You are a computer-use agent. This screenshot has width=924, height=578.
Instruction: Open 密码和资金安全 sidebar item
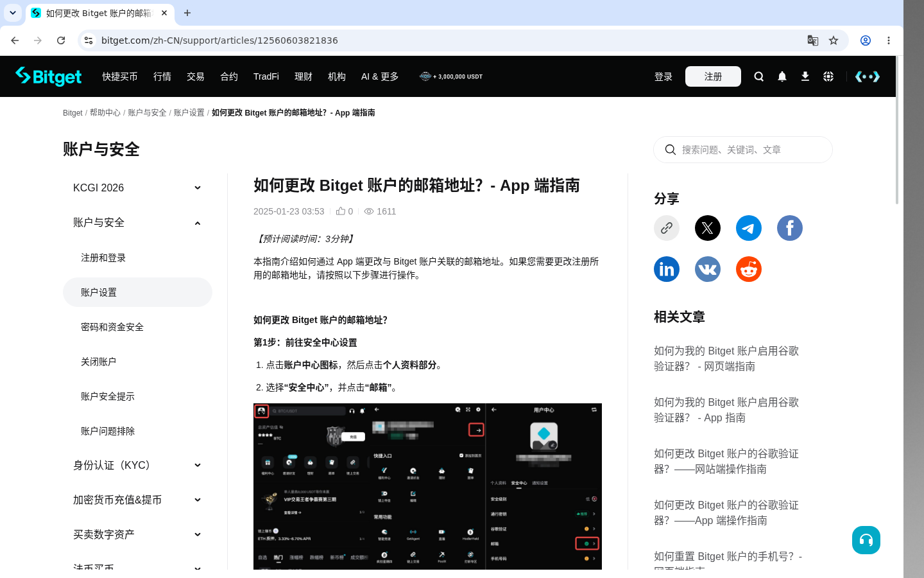pyautogui.click(x=137, y=327)
